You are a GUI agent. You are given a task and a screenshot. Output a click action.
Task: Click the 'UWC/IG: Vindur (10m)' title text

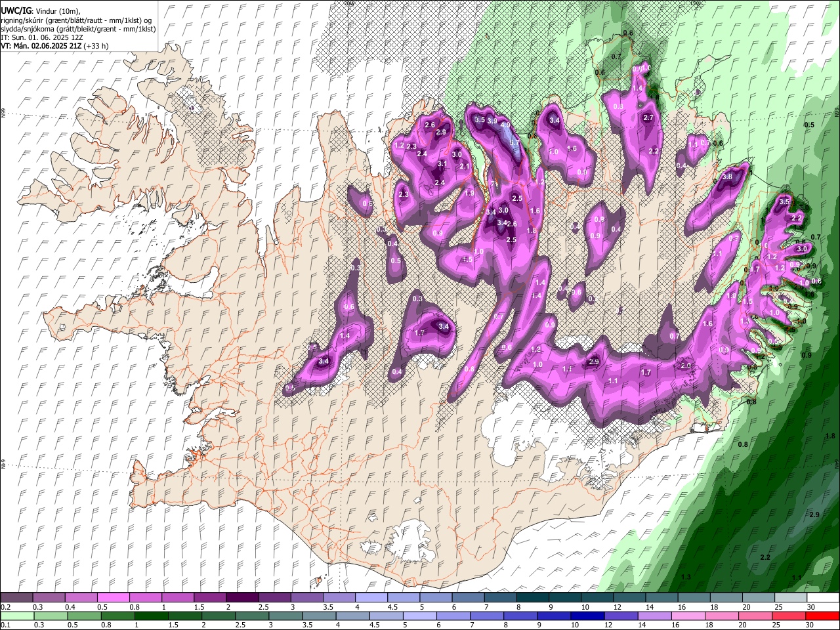[x=40, y=11]
